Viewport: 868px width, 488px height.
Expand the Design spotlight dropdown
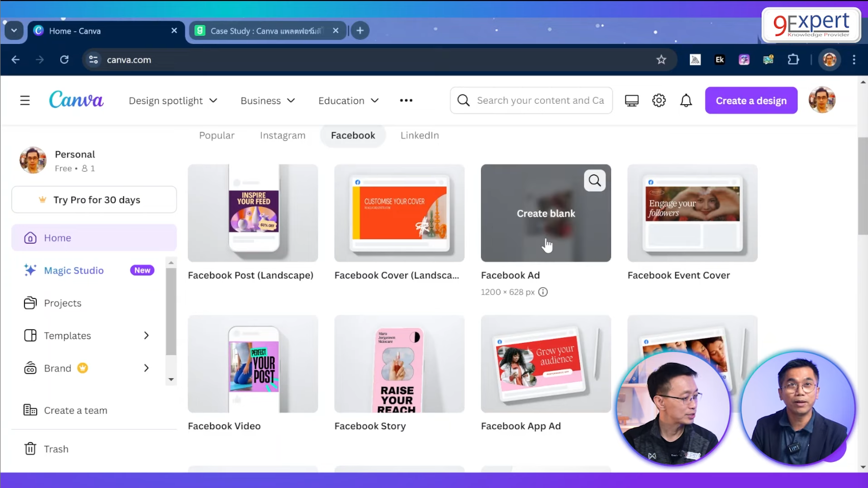coord(173,100)
